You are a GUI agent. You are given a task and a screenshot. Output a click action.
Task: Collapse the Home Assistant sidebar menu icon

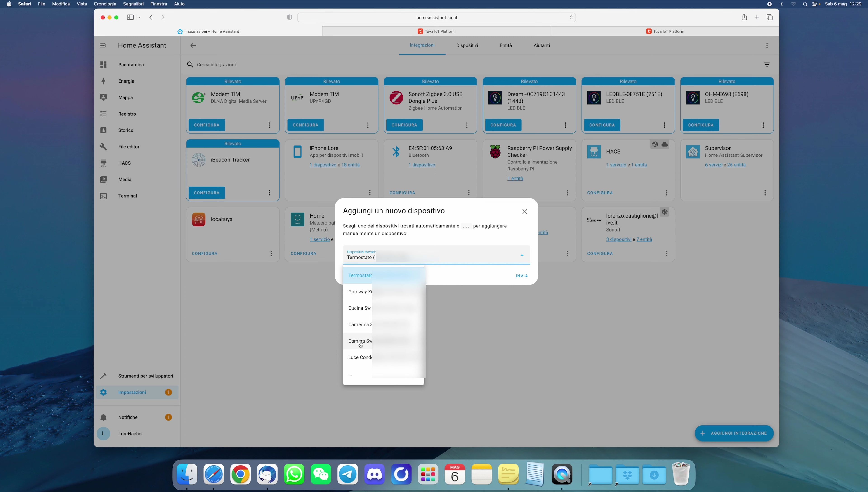pos(103,45)
